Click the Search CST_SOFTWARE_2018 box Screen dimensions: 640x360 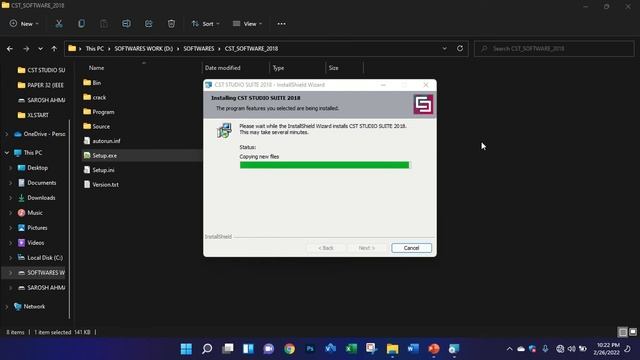554,49
